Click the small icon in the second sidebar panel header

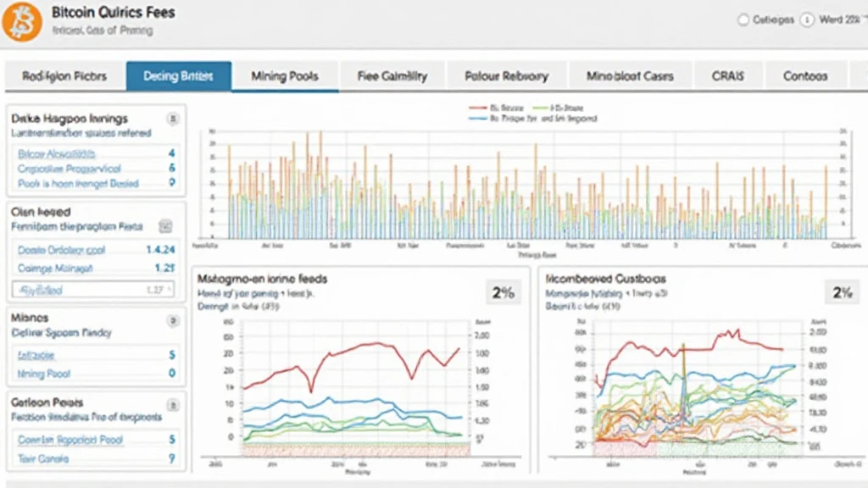point(165,227)
